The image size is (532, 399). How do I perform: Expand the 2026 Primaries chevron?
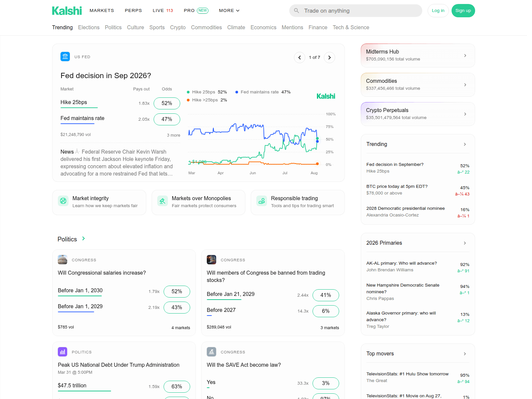pyautogui.click(x=465, y=243)
